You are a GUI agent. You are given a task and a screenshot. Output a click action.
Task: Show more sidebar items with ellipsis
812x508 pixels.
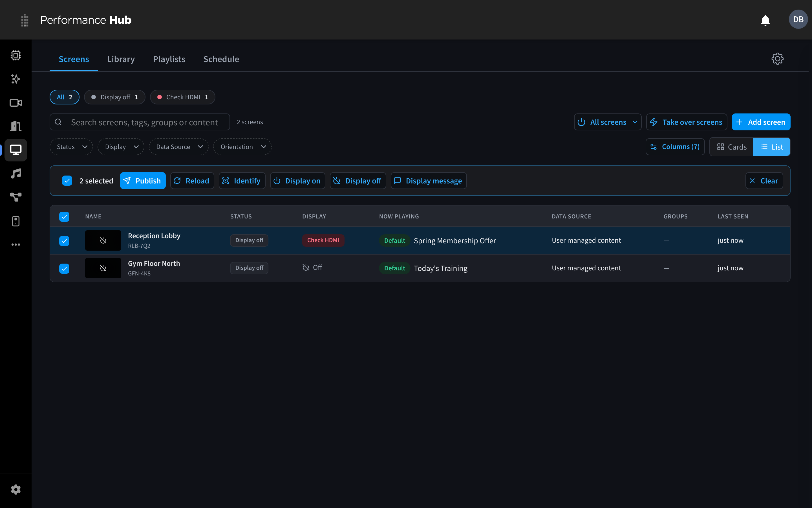coord(16,245)
